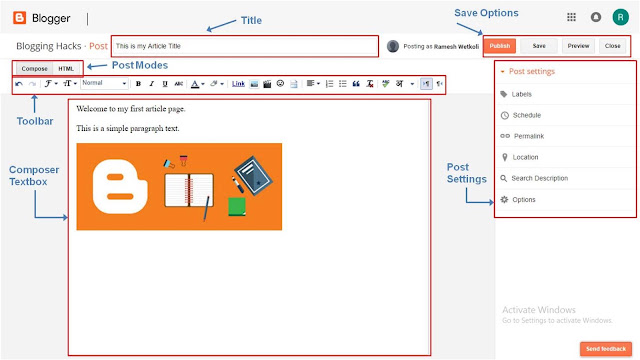640x360 pixels.
Task: Click the Location pin icon
Action: tap(504, 157)
